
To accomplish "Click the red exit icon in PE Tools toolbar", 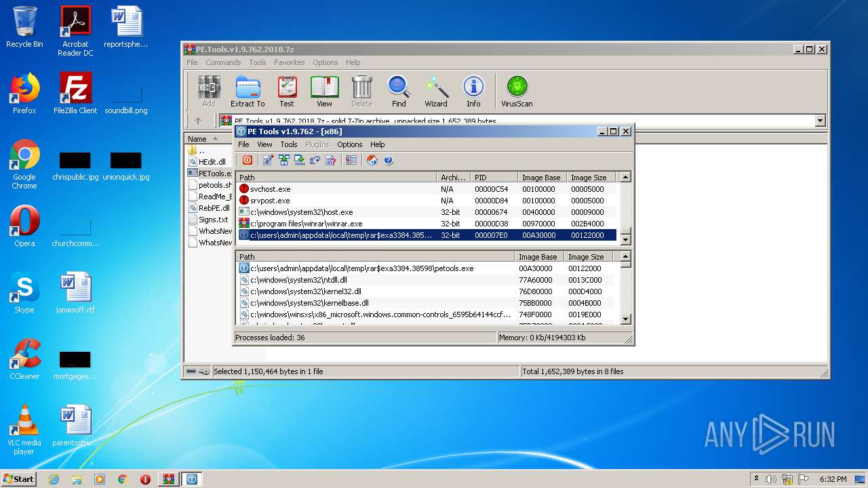I will tap(248, 160).
